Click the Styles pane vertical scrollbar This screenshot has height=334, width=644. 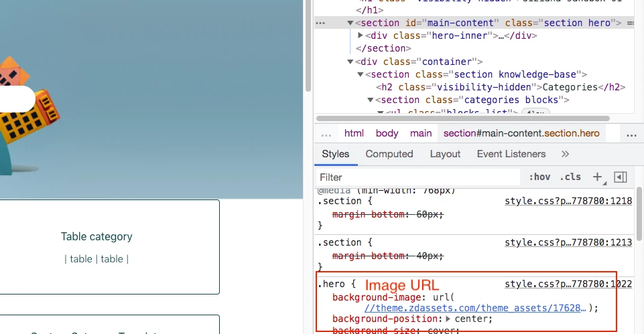(x=639, y=214)
